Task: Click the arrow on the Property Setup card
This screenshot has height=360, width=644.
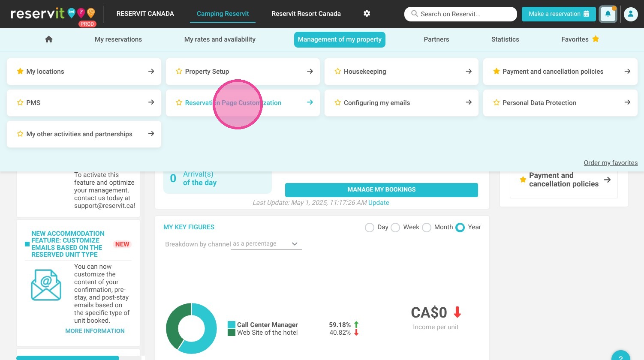Action: 310,71
